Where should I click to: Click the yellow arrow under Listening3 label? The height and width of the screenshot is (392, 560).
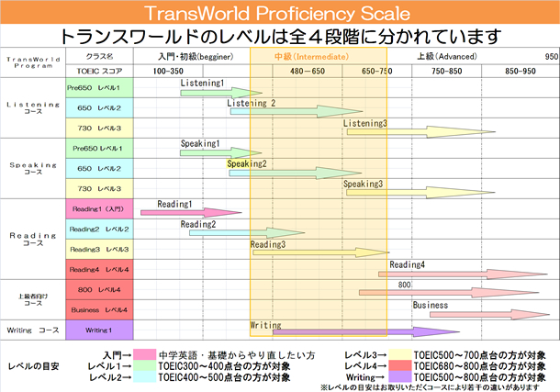tap(421, 132)
